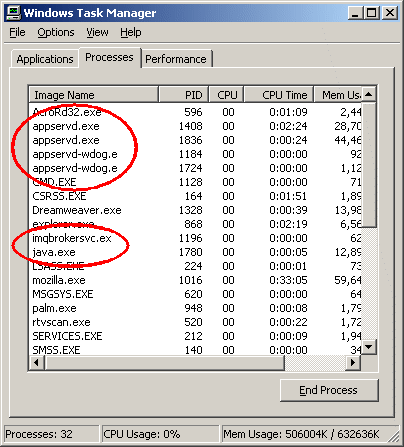The image size is (404, 447).
Task: Open the Options menu
Action: click(x=56, y=32)
